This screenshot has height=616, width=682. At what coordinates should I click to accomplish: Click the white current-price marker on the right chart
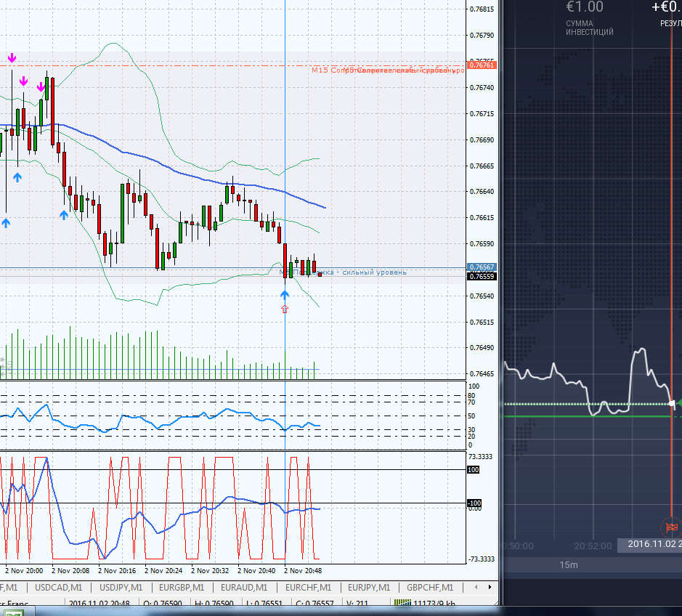[673, 403]
